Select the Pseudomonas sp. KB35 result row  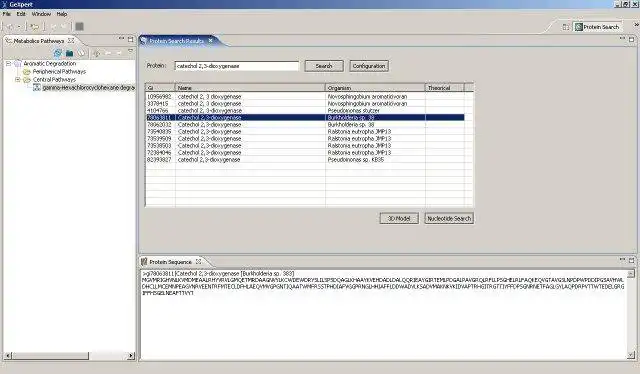[x=305, y=160]
